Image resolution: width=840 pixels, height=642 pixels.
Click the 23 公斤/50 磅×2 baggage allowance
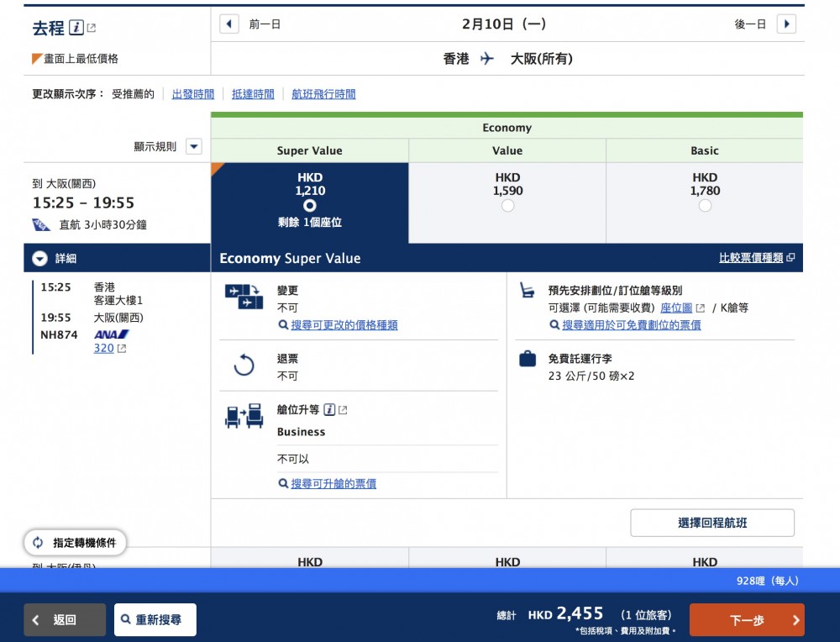tap(591, 376)
